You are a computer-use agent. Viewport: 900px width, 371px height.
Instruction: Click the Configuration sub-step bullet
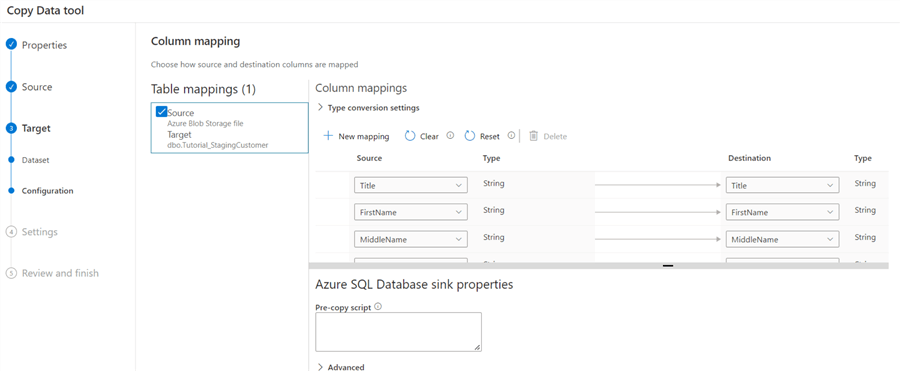tap(11, 191)
